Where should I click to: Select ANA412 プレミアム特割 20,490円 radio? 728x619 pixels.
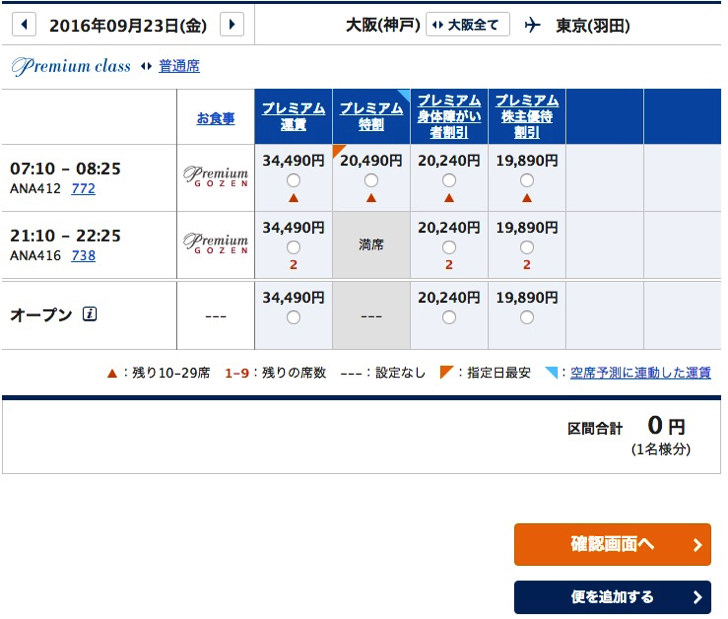371,180
